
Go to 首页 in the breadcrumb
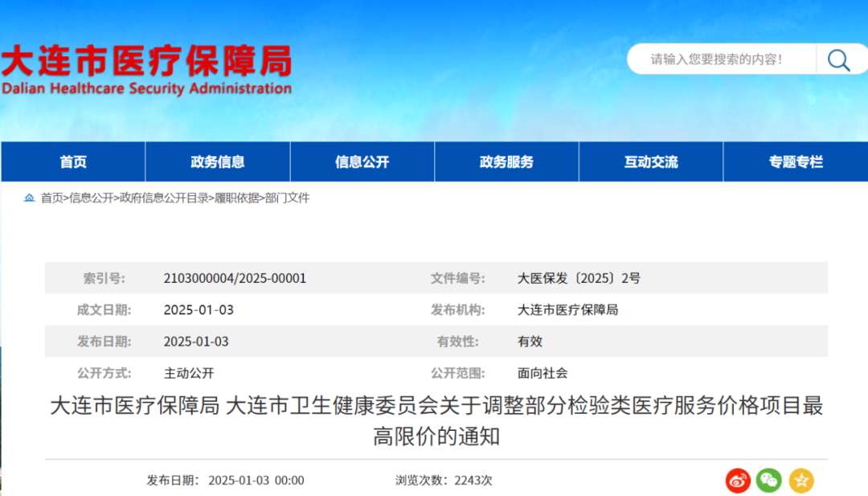[52, 198]
